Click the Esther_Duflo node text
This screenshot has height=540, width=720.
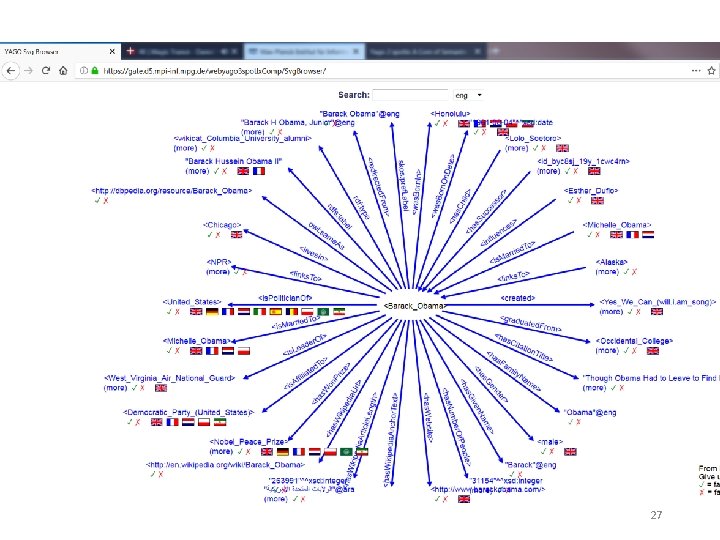pos(591,191)
